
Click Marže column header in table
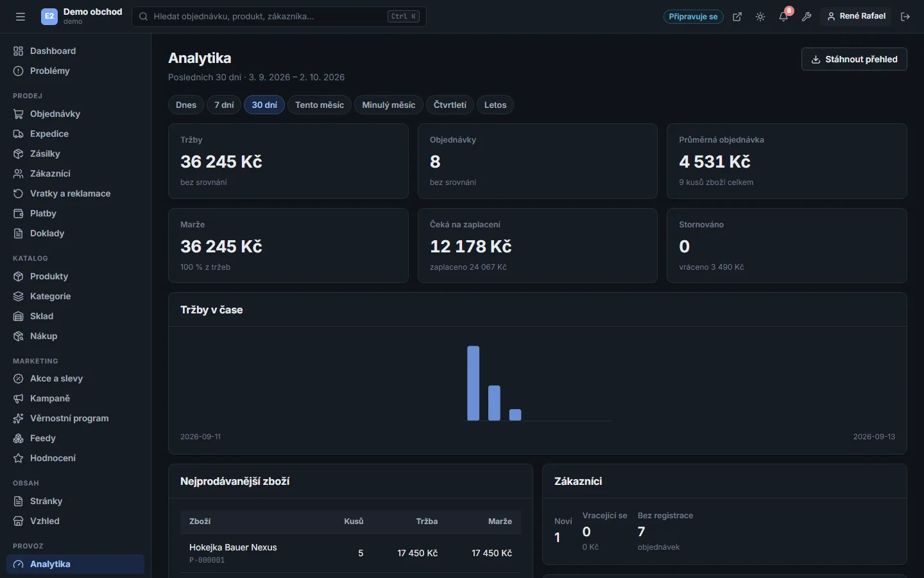[x=500, y=521]
